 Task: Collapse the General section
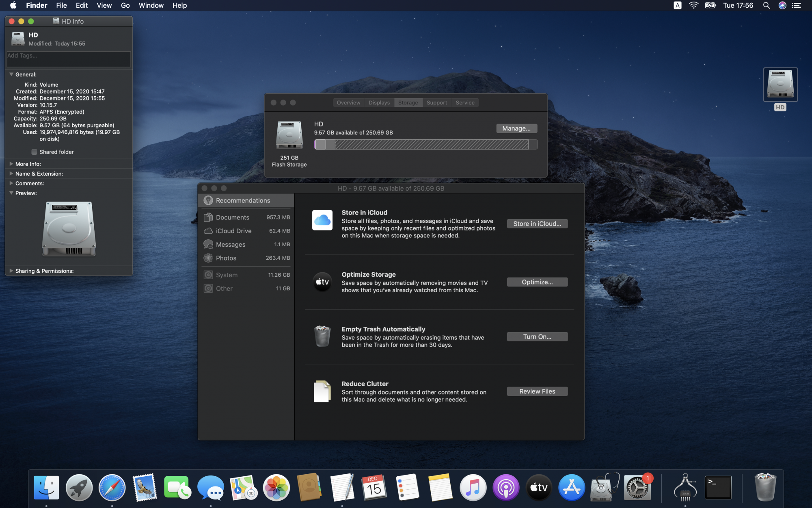(x=11, y=74)
